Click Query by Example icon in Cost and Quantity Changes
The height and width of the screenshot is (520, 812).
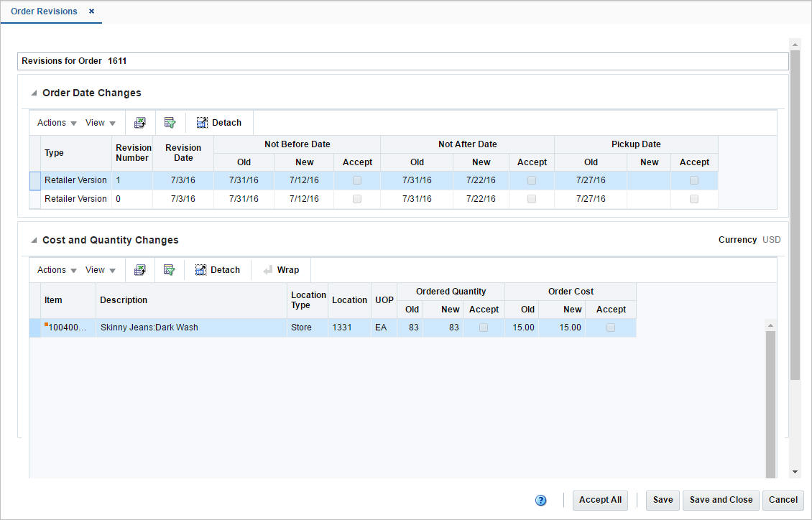(x=170, y=270)
